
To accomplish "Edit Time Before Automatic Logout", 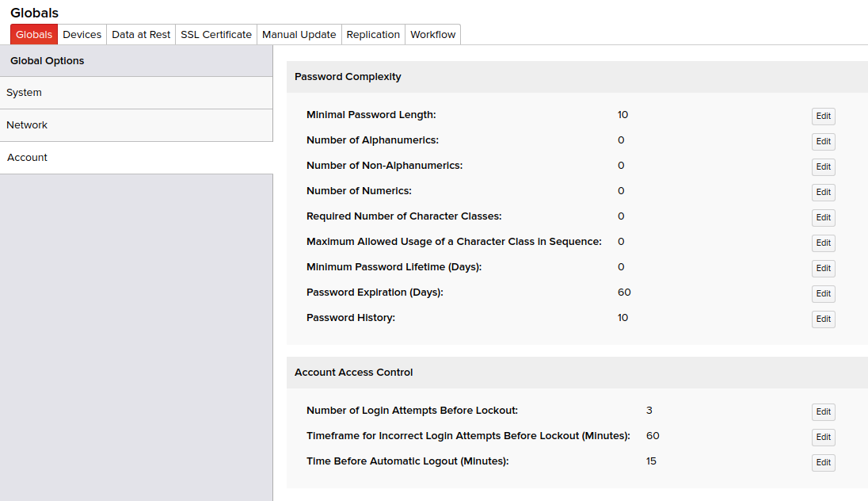I will click(823, 463).
